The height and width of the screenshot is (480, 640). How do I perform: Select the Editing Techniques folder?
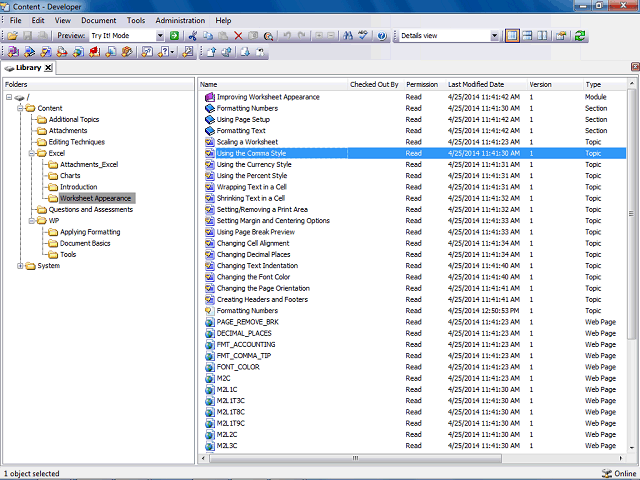coord(76,142)
